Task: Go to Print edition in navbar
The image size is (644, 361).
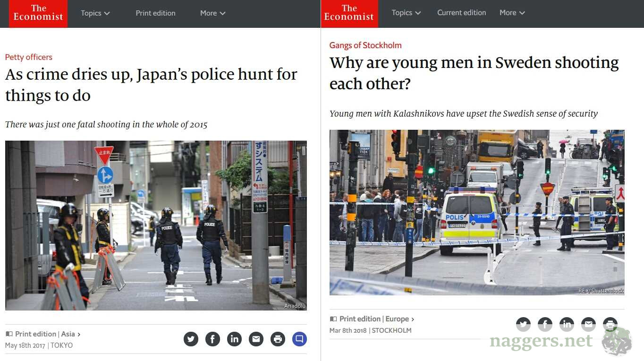Action: pyautogui.click(x=155, y=13)
